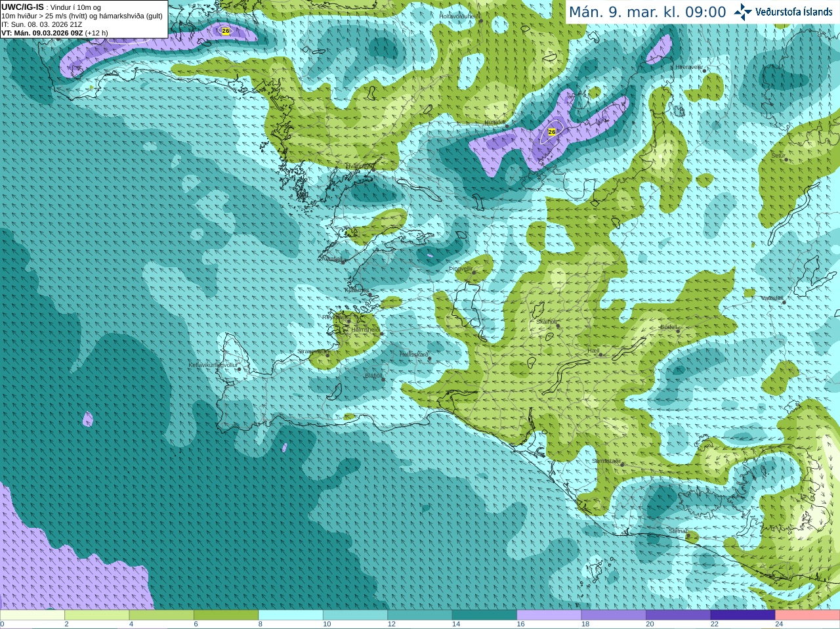Click the Skálholt station label

click(x=547, y=322)
